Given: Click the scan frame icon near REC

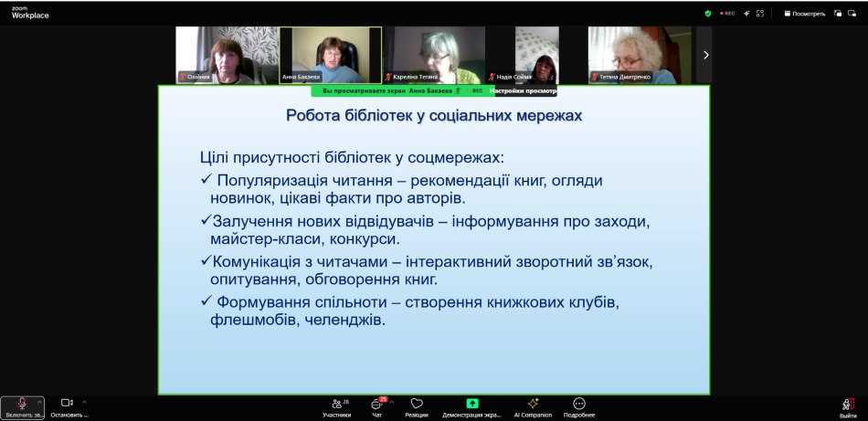Looking at the screenshot, I should (760, 14).
